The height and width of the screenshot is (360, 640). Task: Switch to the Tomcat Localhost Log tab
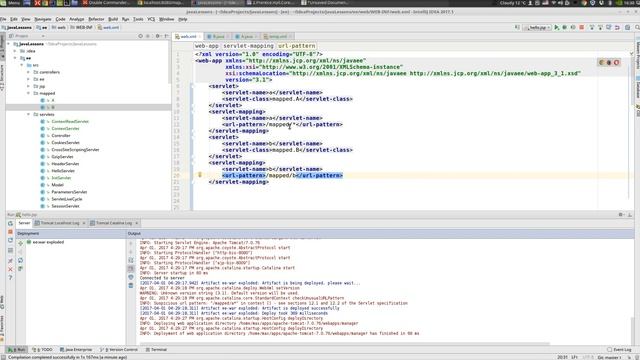click(60, 223)
